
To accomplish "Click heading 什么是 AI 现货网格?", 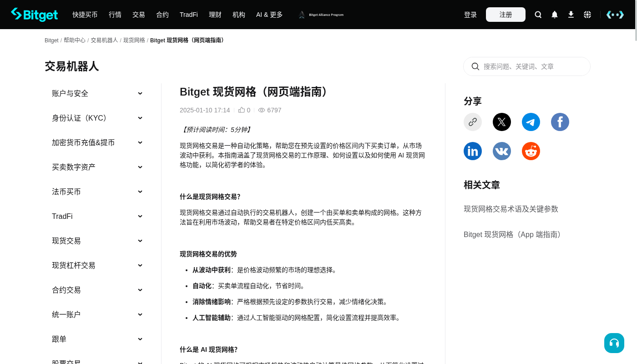I will [x=208, y=349].
